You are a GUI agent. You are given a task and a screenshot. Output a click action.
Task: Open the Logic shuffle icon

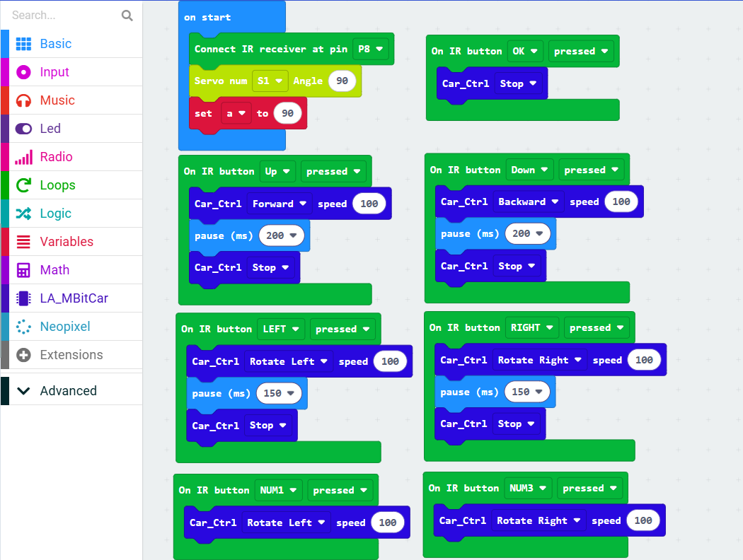click(23, 214)
